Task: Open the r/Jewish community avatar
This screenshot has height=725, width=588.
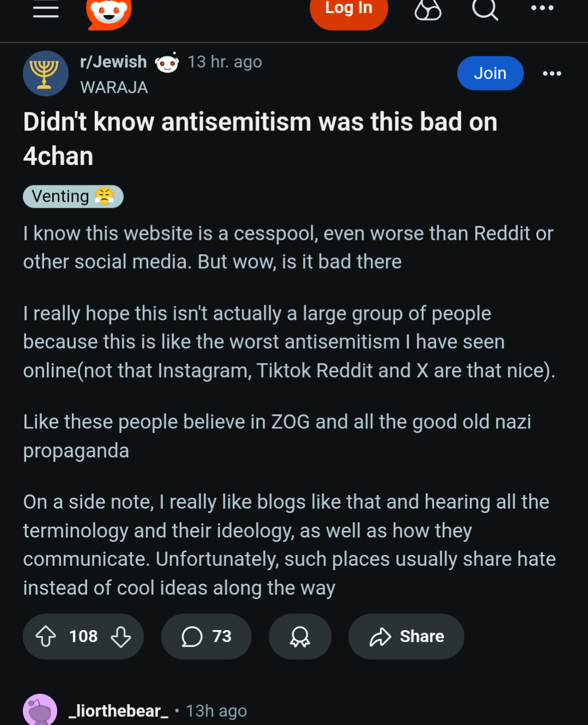Action: pyautogui.click(x=46, y=74)
